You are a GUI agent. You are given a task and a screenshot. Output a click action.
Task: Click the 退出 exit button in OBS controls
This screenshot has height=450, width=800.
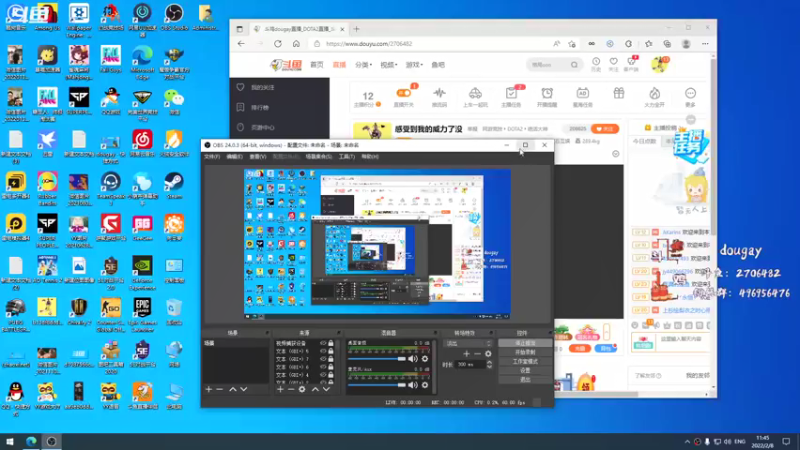click(525, 380)
